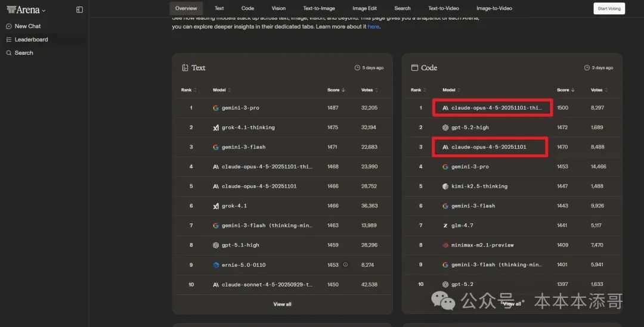Switch to the Code tab

247,8
